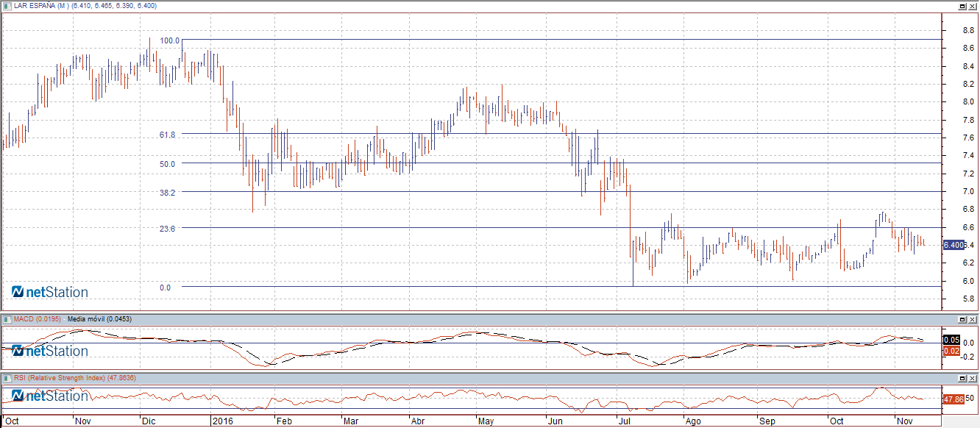Click the 5.8 price axis value

tap(969, 299)
